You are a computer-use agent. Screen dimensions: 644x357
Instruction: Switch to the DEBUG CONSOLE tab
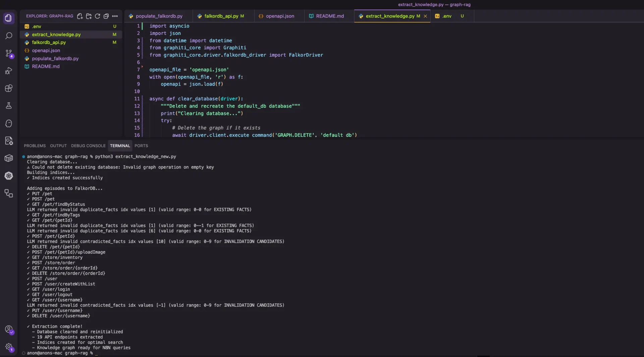[88, 145]
